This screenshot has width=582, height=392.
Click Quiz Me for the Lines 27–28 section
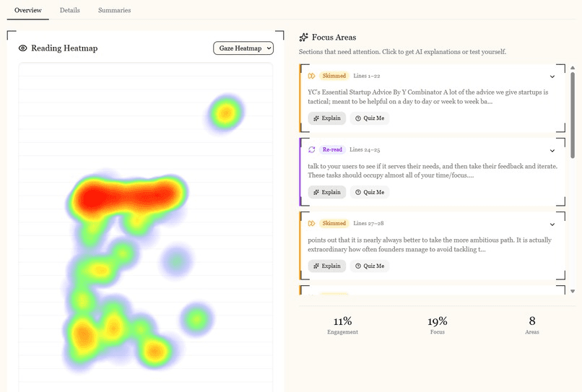click(370, 266)
